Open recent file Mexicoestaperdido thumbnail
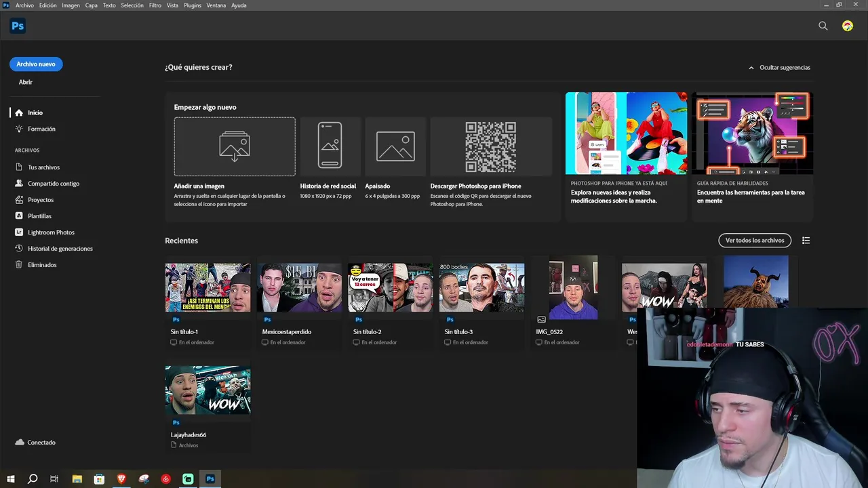The width and height of the screenshot is (868, 488). (299, 287)
